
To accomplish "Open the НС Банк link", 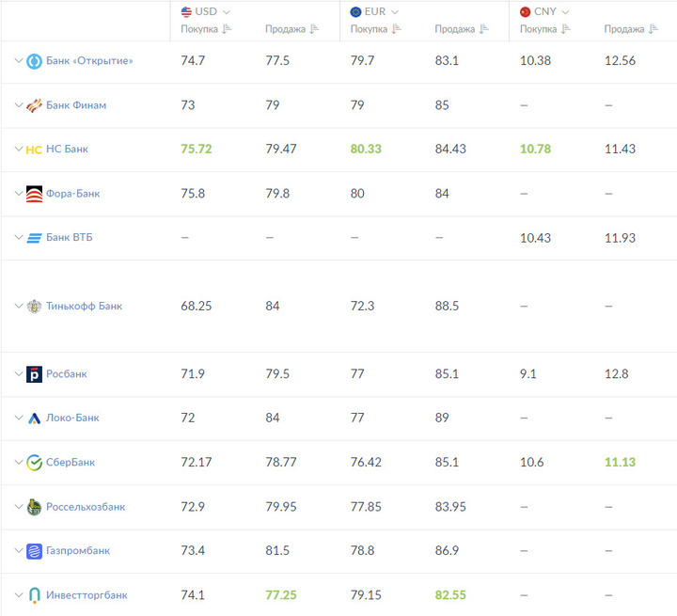I will (67, 149).
